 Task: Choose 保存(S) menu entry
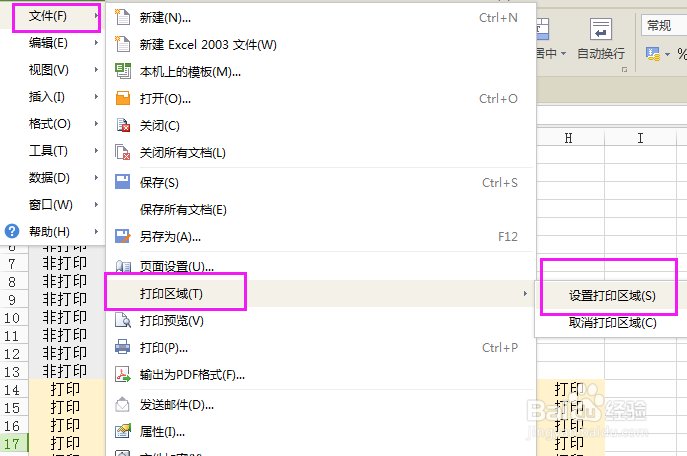(x=321, y=182)
